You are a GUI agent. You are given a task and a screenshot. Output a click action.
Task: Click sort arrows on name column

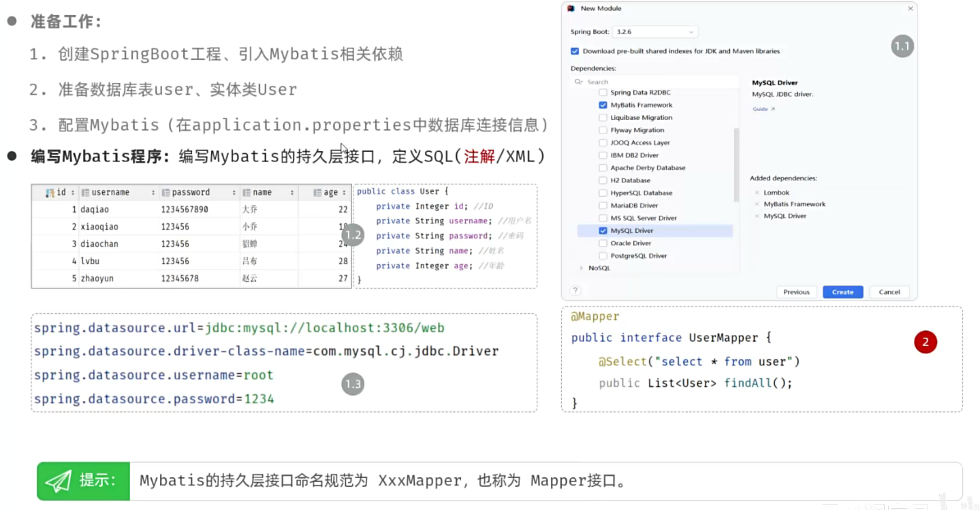click(292, 193)
